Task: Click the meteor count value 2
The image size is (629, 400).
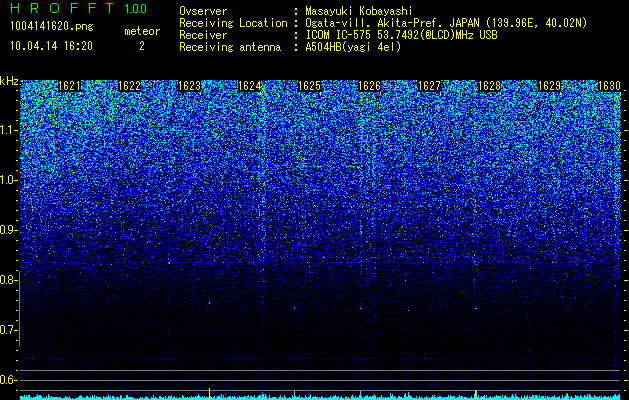Action: 142,46
